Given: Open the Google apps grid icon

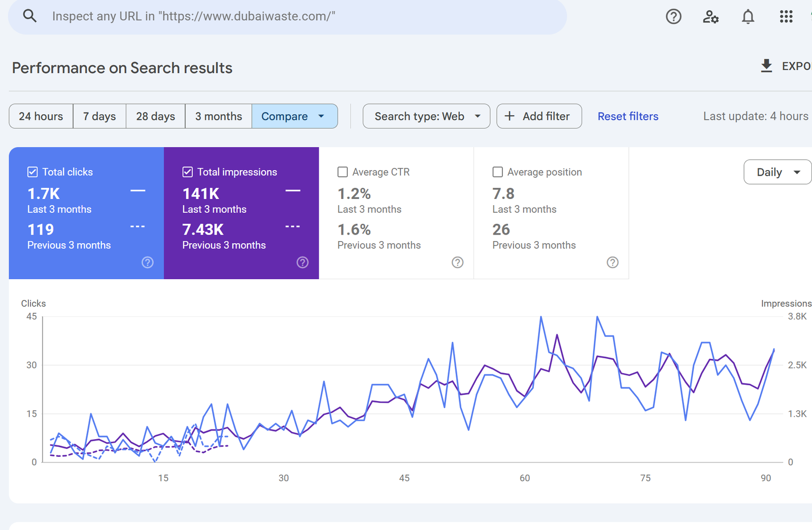Looking at the screenshot, I should (x=786, y=16).
